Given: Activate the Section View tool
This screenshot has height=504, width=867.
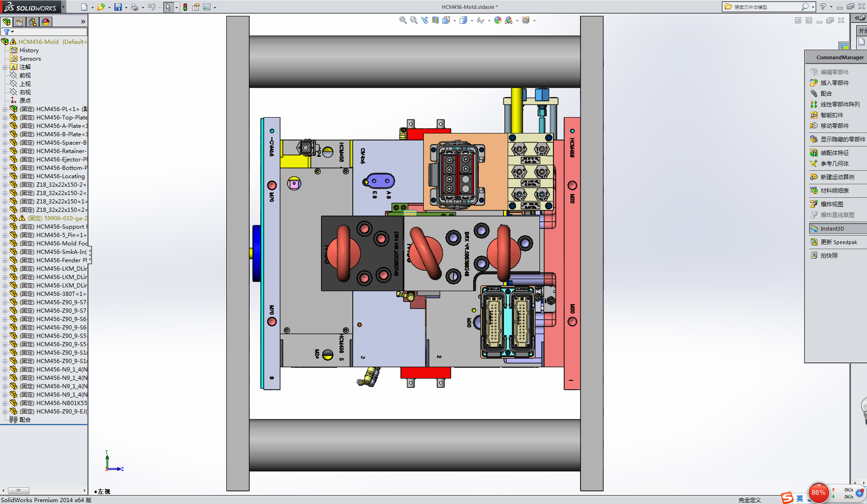Looking at the screenshot, I should (x=435, y=20).
